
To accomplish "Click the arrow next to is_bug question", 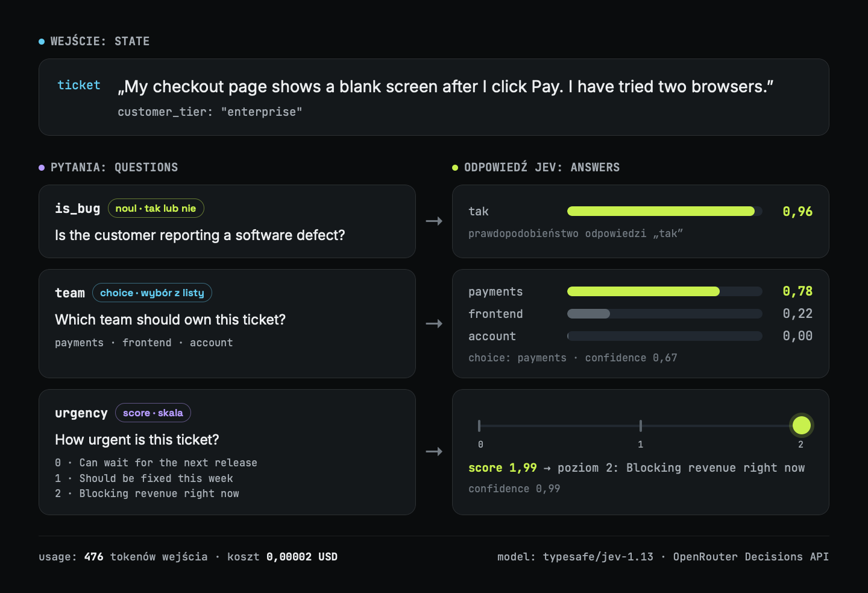I will (x=434, y=221).
